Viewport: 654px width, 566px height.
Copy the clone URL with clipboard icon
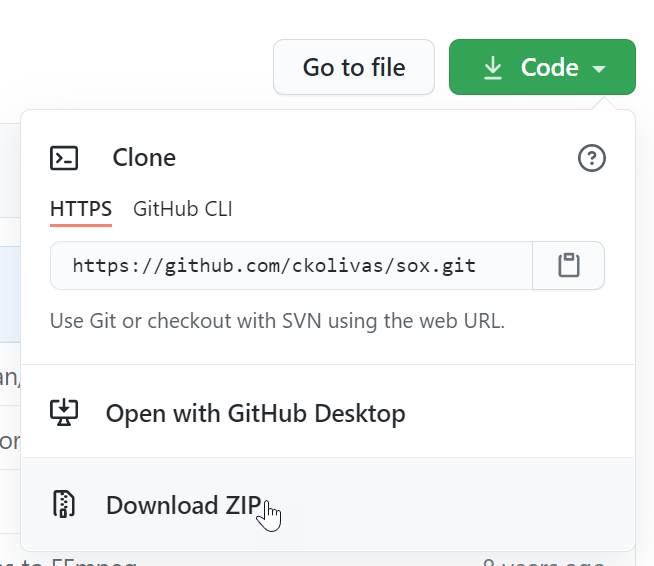pyautogui.click(x=569, y=266)
